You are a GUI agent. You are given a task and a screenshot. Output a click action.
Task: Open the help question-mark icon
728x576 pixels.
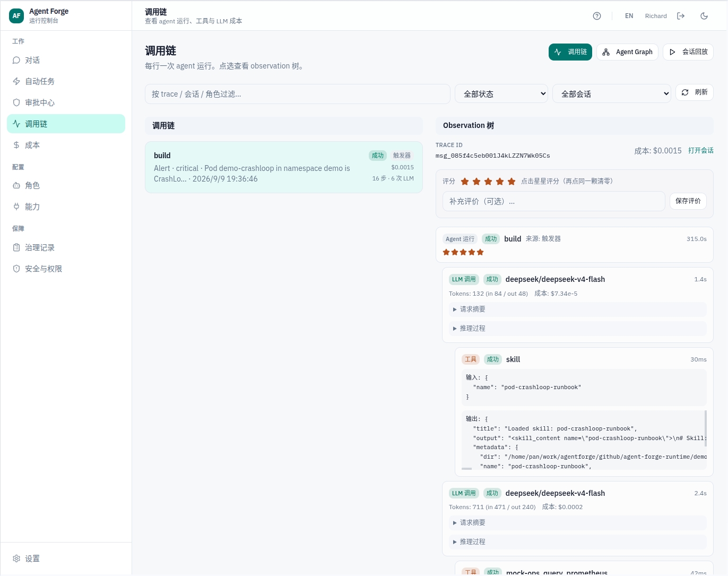[597, 16]
